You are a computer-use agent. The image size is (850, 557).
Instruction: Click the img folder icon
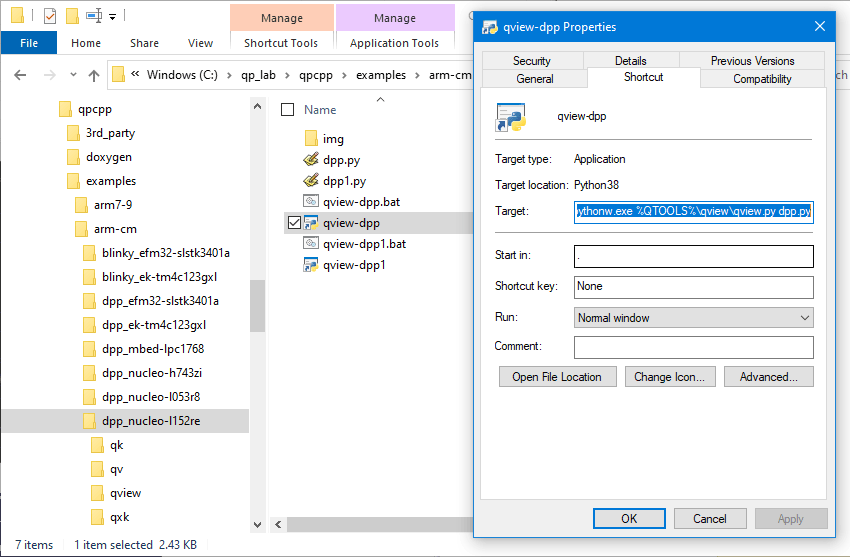pos(310,139)
